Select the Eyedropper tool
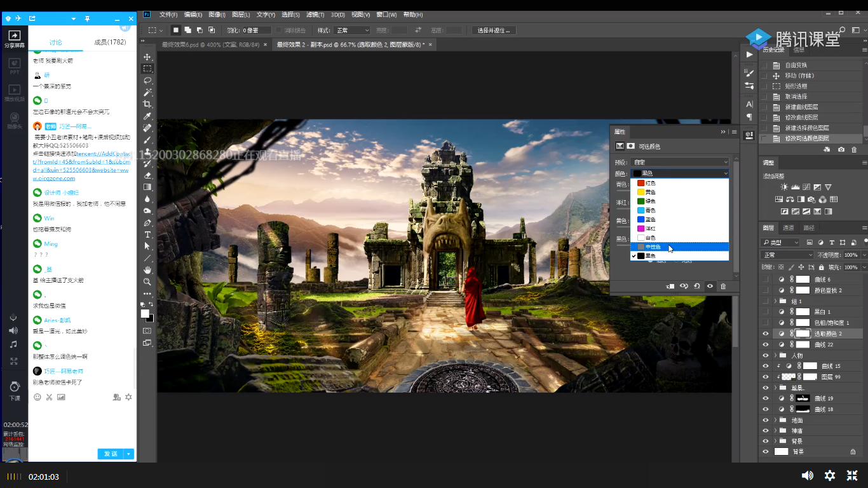 pyautogui.click(x=147, y=116)
